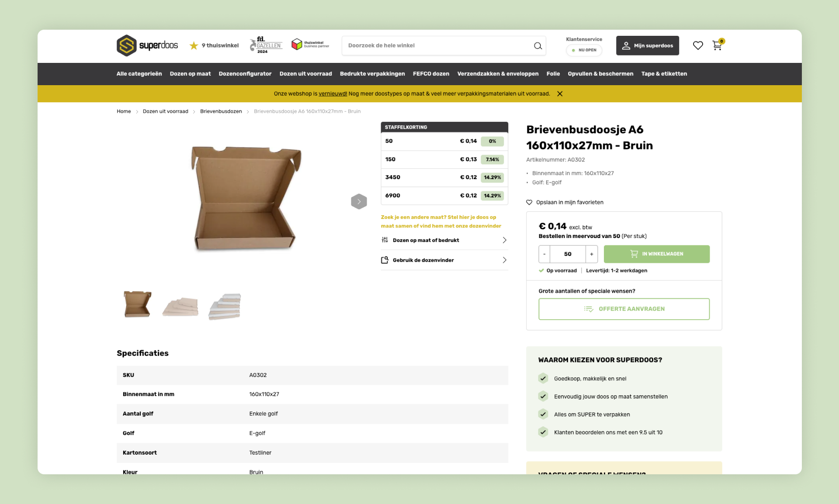The image size is (839, 504).
Task: Open Tape & etiketten menu
Action: click(664, 74)
